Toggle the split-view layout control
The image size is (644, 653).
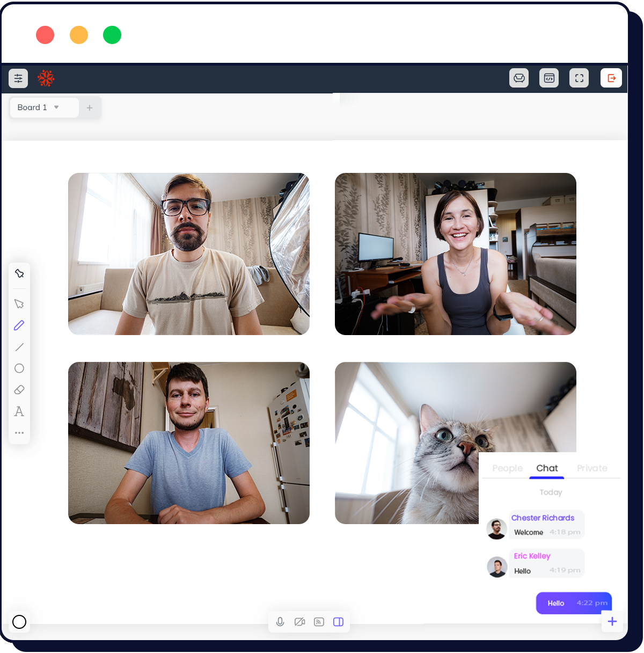pos(338,621)
